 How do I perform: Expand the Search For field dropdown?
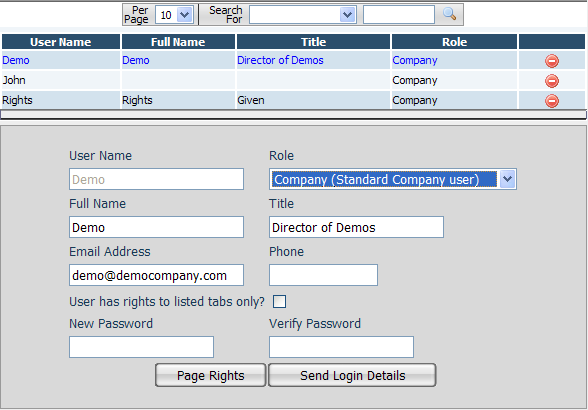point(303,15)
